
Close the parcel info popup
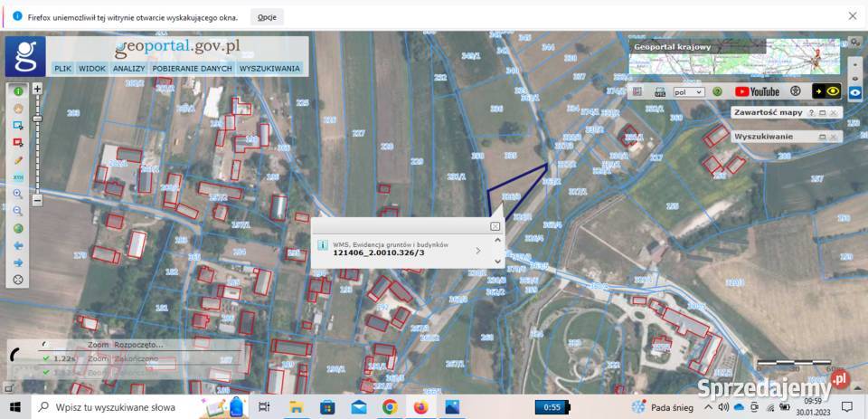pyautogui.click(x=495, y=226)
